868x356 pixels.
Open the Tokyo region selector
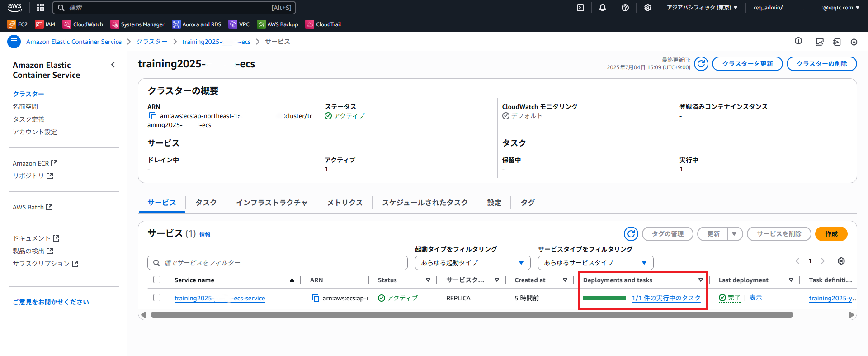[702, 8]
